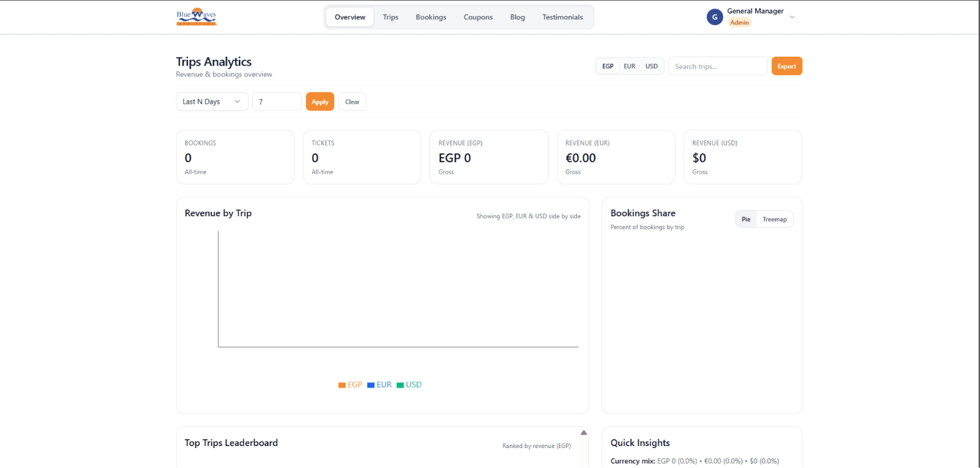Toggle EUR series in chart legend
Image resolution: width=980 pixels, height=468 pixels.
[x=379, y=385]
